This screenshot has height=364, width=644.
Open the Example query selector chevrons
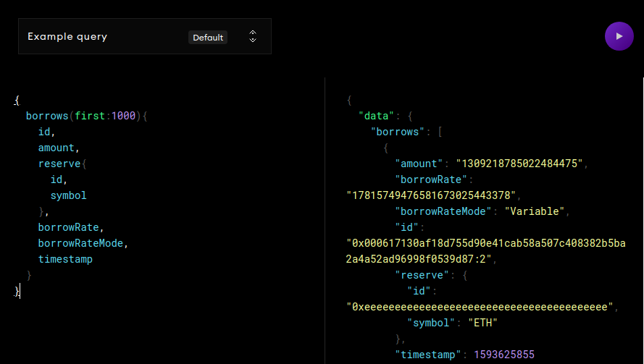(x=252, y=36)
